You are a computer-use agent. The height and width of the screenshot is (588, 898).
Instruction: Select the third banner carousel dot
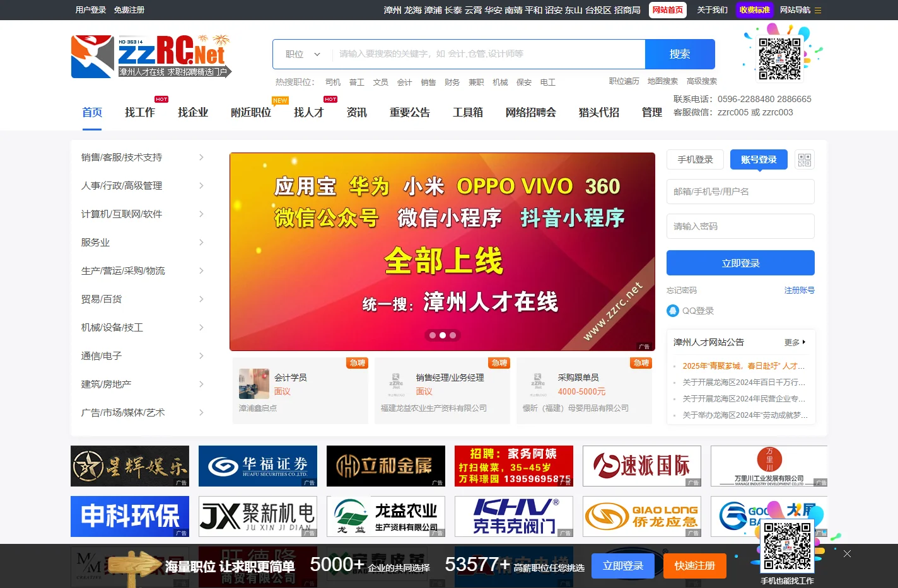pos(453,335)
